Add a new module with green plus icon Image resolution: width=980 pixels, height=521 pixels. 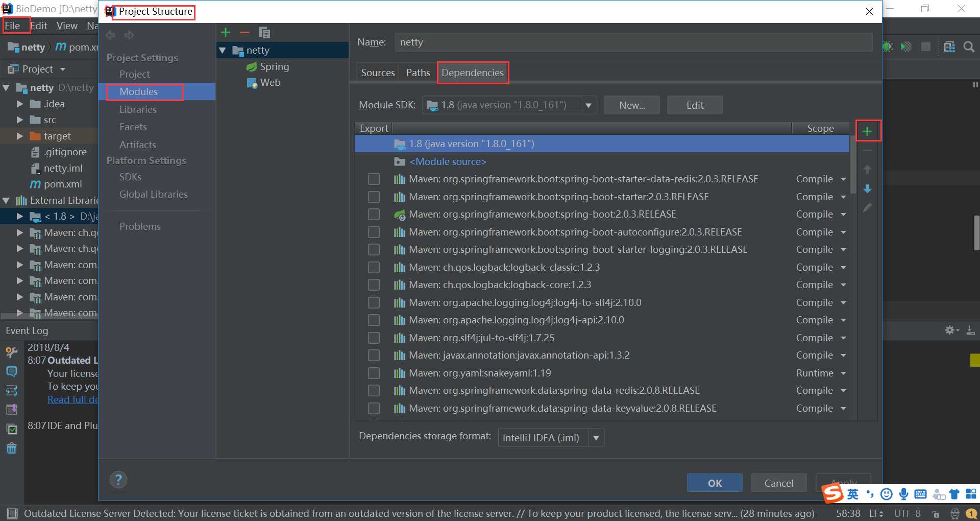(x=226, y=33)
